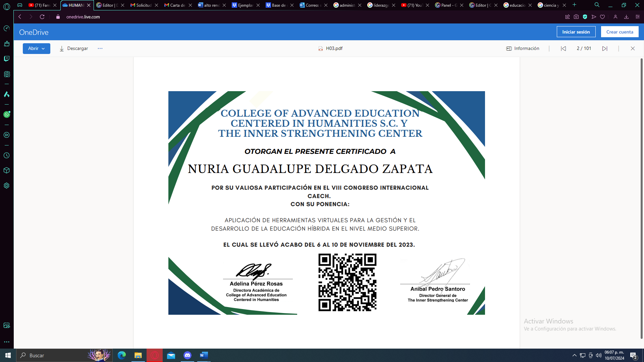Open Aria AI from the sidebar
Screen dimensions: 644x362
pyautogui.click(x=6, y=94)
